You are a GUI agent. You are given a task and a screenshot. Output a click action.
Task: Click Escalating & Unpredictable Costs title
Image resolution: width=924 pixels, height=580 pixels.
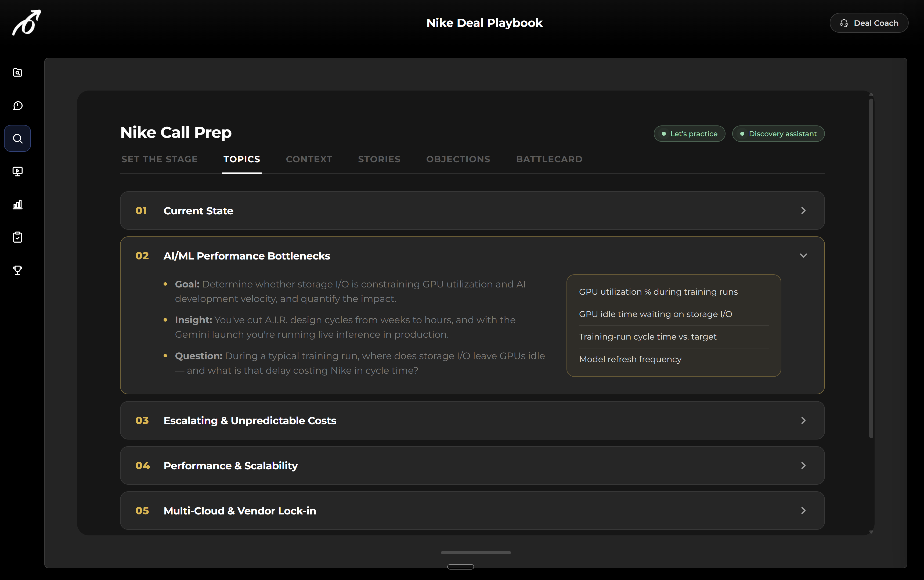click(250, 420)
